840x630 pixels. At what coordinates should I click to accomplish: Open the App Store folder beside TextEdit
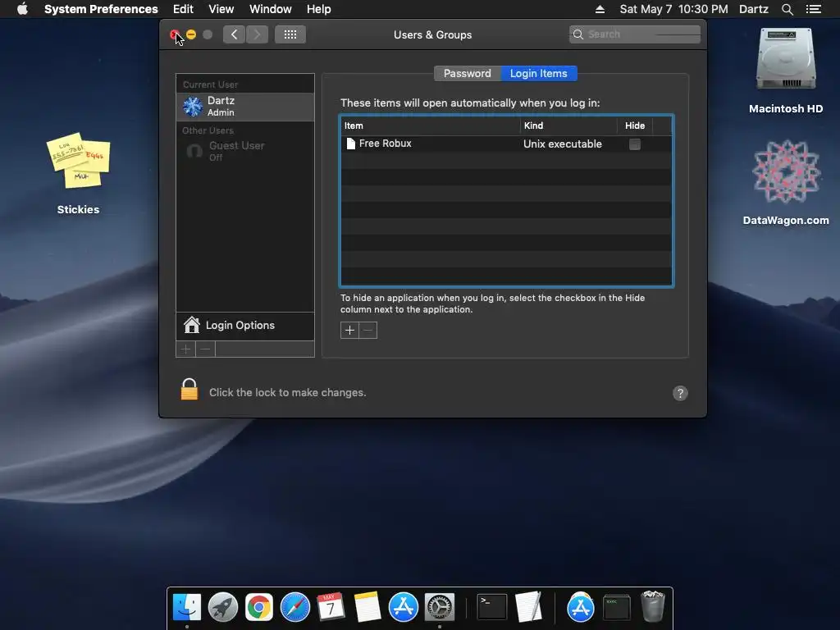pos(580,608)
